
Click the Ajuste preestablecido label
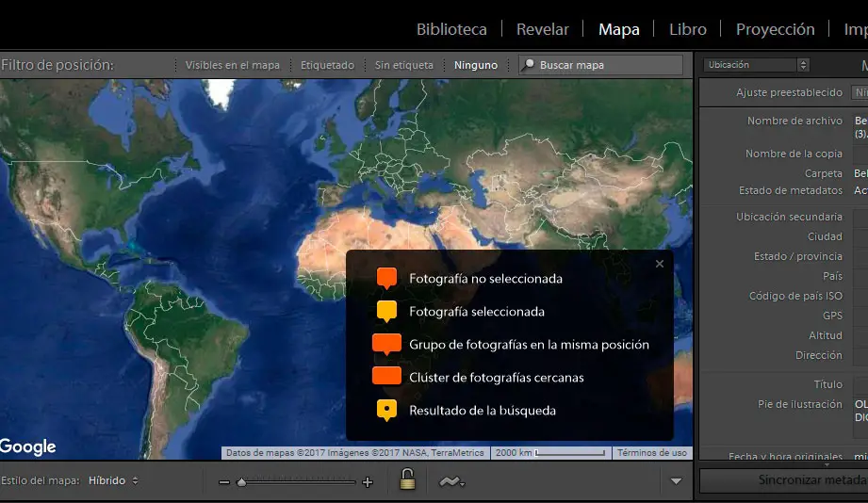tap(789, 92)
